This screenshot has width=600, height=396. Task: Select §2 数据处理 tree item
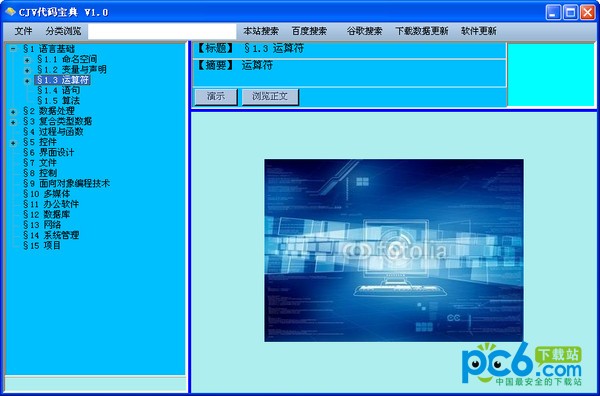49,111
